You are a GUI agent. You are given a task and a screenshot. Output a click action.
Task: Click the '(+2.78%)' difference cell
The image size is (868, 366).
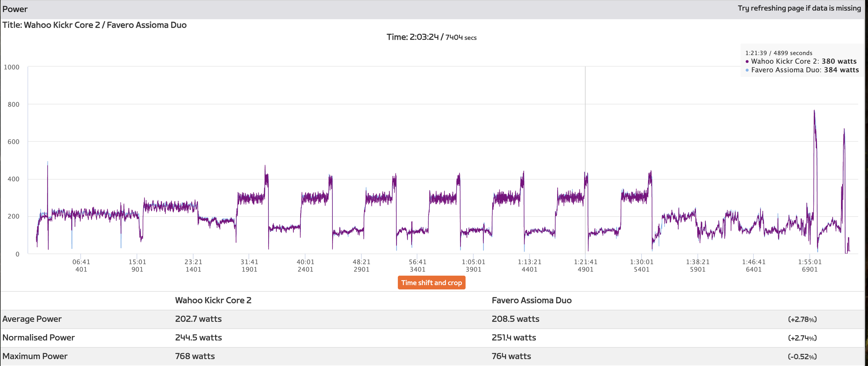coord(802,319)
